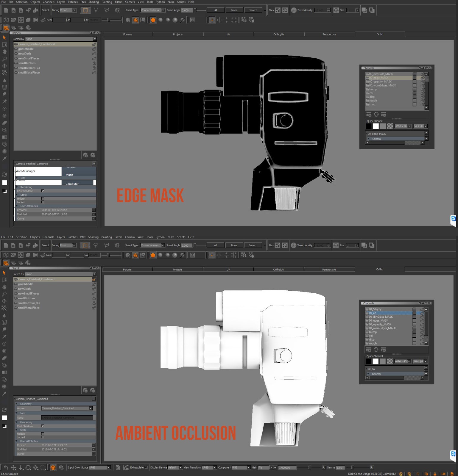Toggle lock icon beside glassMiddle in Edge Mask window
The width and height of the screenshot is (458, 476).
94,49
